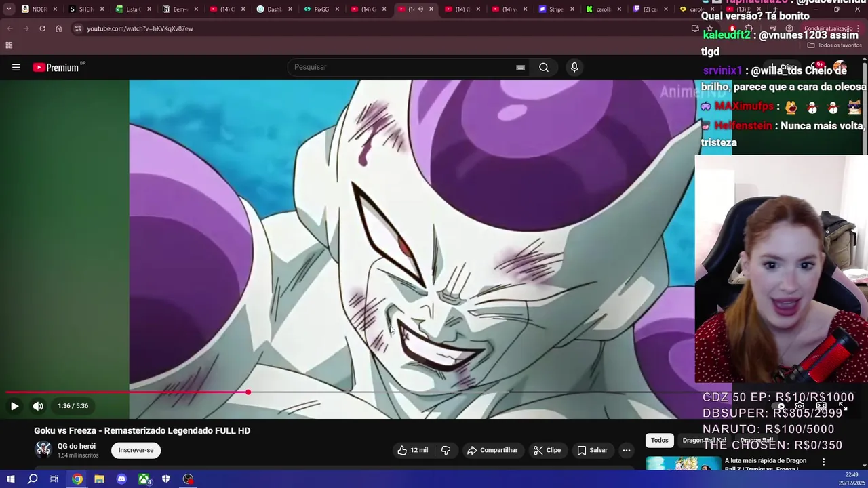Image resolution: width=868 pixels, height=488 pixels.
Task: Open the on-screen keyboard in search box
Action: (x=520, y=67)
